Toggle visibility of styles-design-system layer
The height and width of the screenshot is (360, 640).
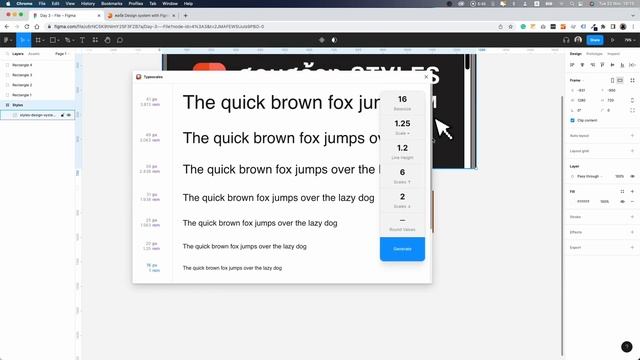[x=69, y=115]
